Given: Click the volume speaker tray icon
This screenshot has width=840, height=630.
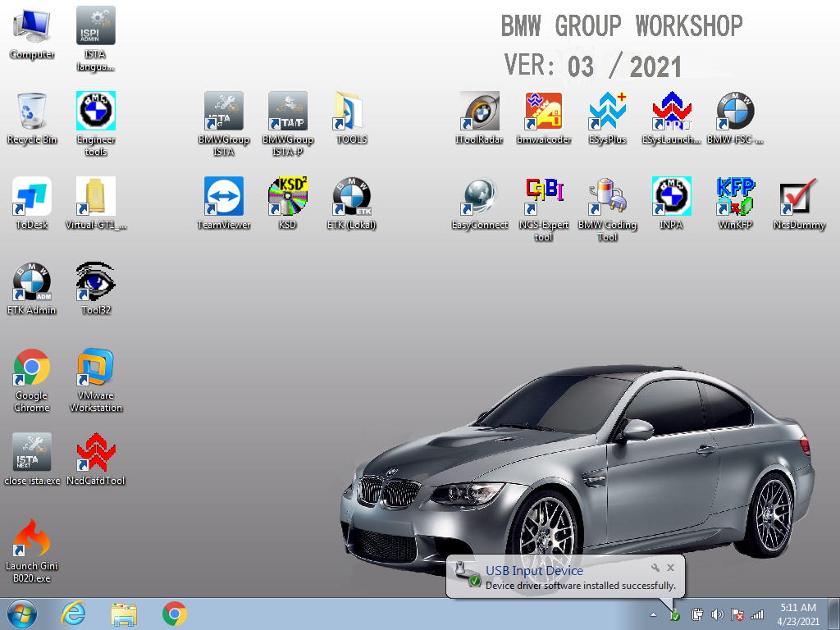Looking at the screenshot, I should coord(718,614).
